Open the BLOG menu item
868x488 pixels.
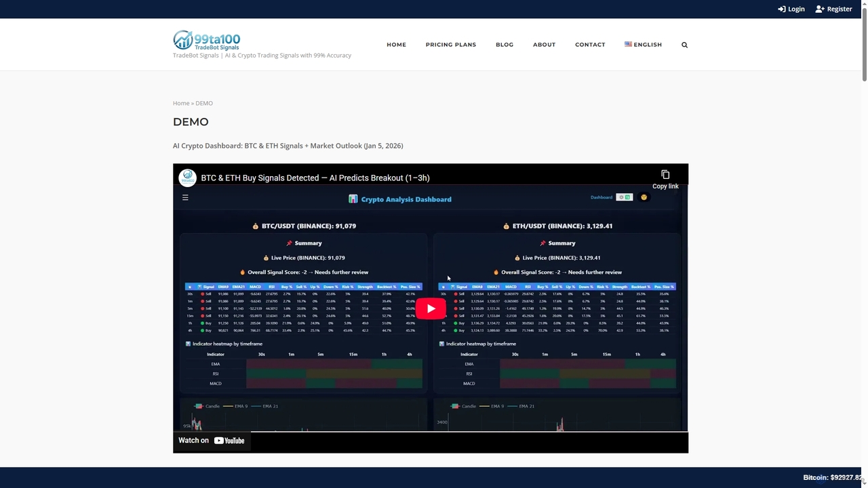pyautogui.click(x=505, y=45)
